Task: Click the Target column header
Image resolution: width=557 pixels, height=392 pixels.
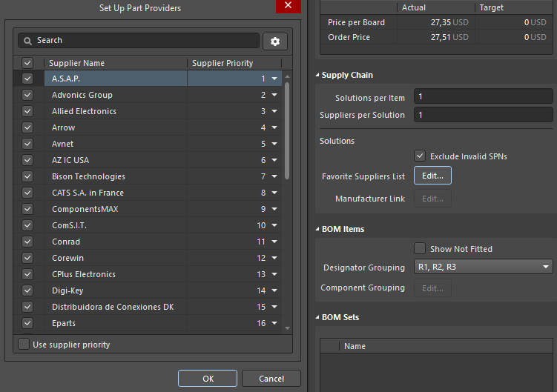Action: point(514,7)
